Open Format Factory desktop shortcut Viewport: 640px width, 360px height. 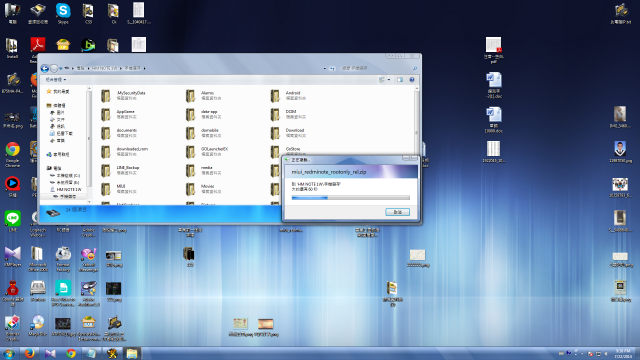pyautogui.click(x=63, y=258)
